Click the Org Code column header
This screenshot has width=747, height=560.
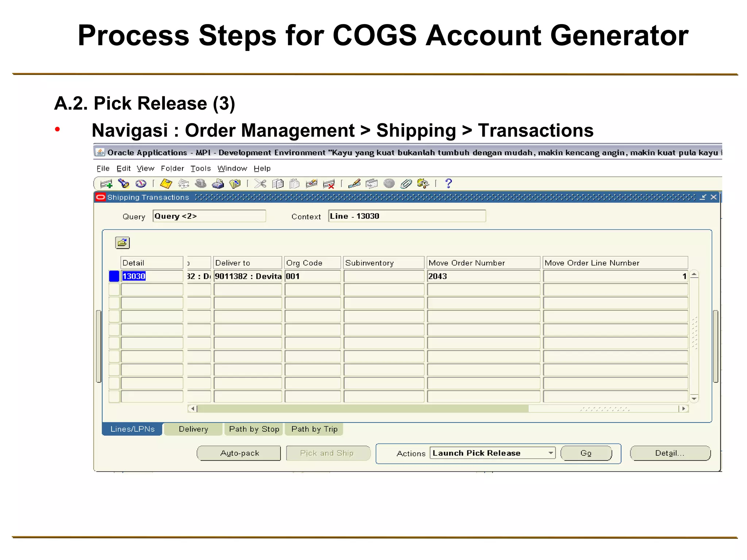click(x=313, y=262)
